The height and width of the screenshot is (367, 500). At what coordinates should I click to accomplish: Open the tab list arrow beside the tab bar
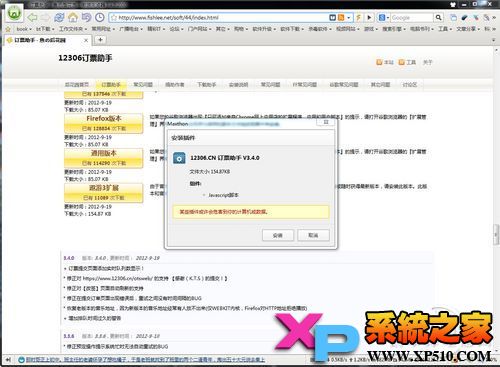click(494, 40)
